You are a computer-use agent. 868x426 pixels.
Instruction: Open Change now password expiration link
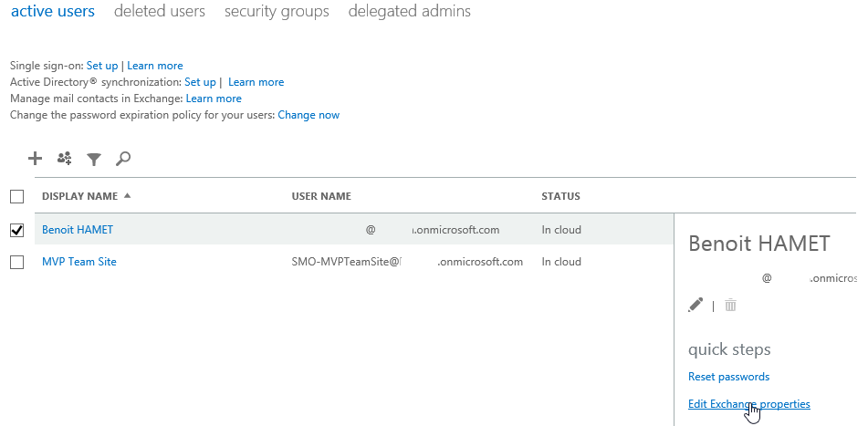(x=309, y=115)
